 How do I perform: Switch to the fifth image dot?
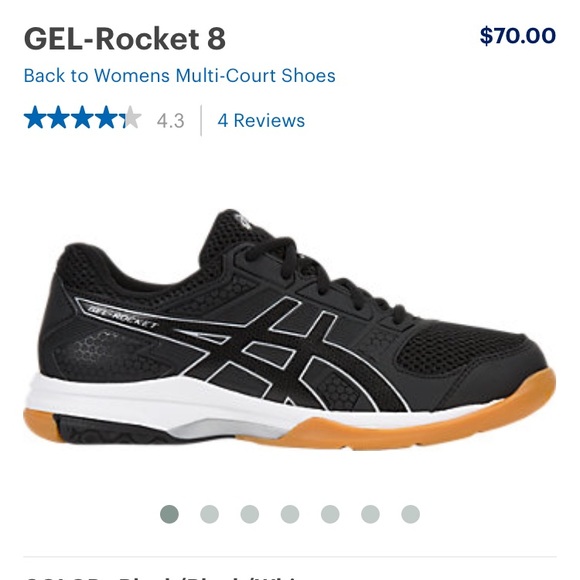pyautogui.click(x=330, y=514)
